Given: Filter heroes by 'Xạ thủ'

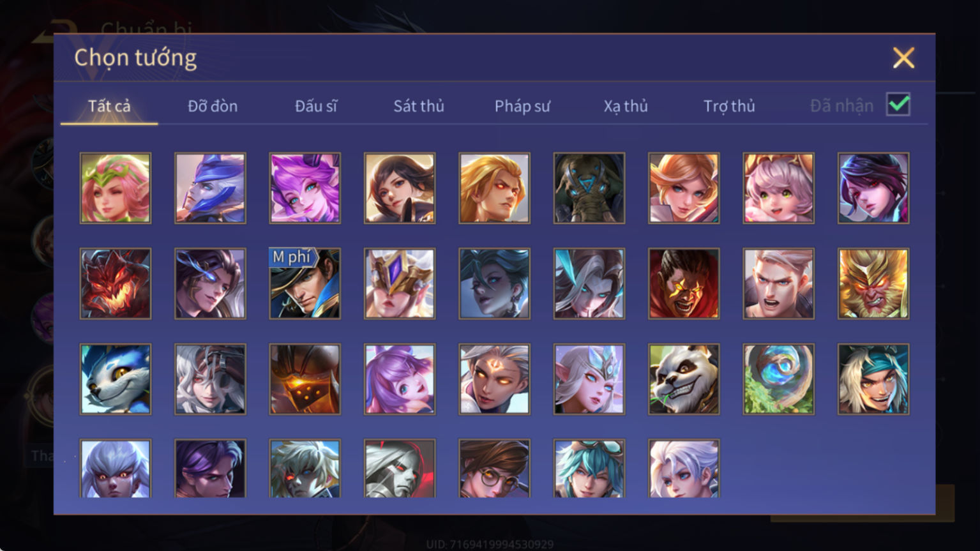Looking at the screenshot, I should coord(626,106).
